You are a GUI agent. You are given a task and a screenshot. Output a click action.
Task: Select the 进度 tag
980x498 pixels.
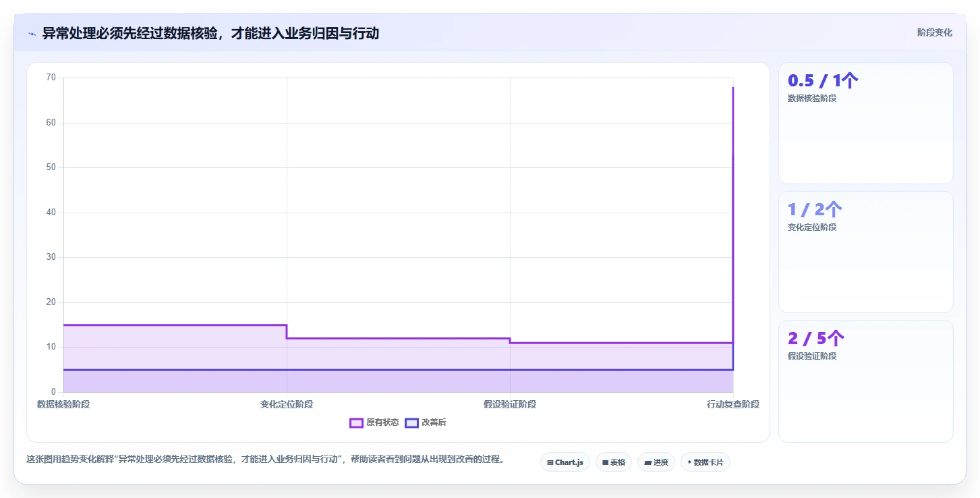656,462
